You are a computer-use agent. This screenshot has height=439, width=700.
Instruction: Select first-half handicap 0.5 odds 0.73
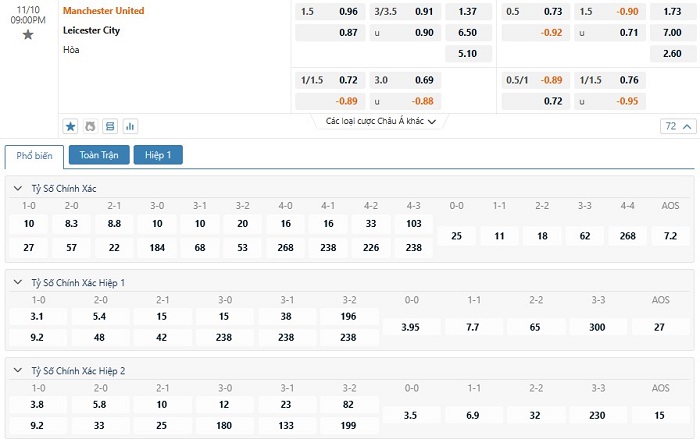(535, 12)
